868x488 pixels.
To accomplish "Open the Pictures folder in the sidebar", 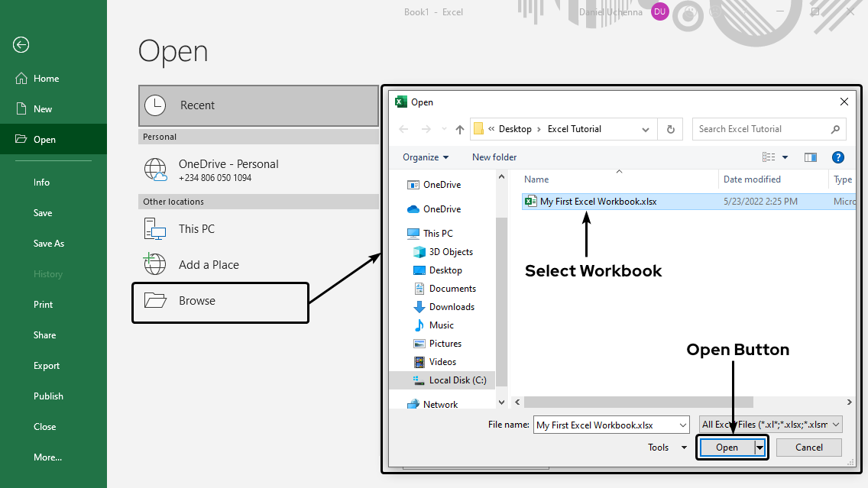I will tap(447, 343).
